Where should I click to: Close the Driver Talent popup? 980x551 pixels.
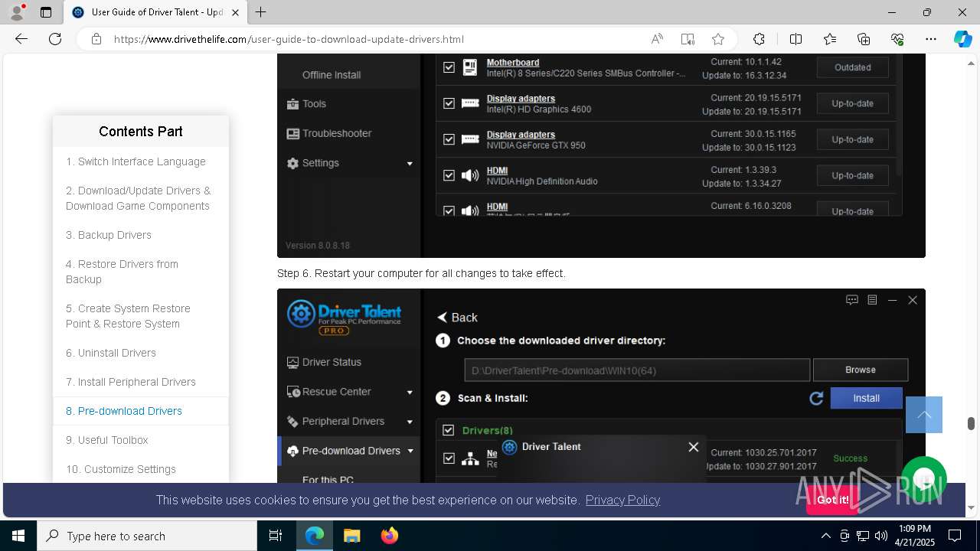(694, 447)
